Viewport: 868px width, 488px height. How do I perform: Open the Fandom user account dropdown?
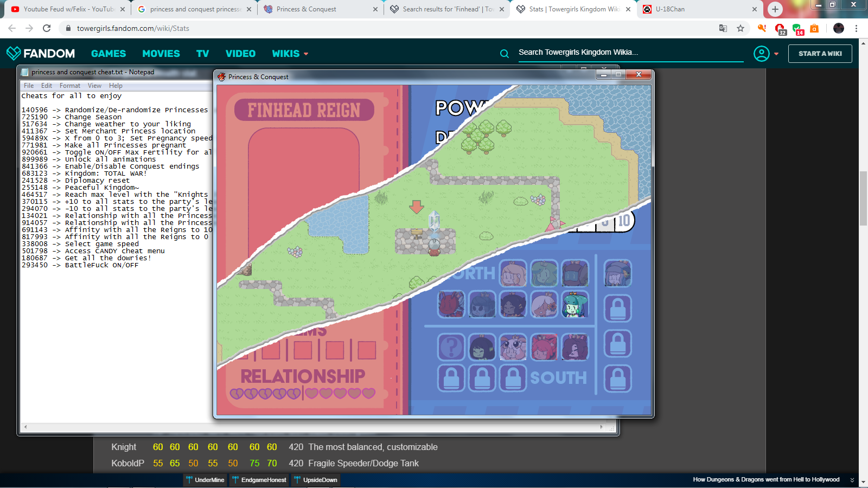766,54
